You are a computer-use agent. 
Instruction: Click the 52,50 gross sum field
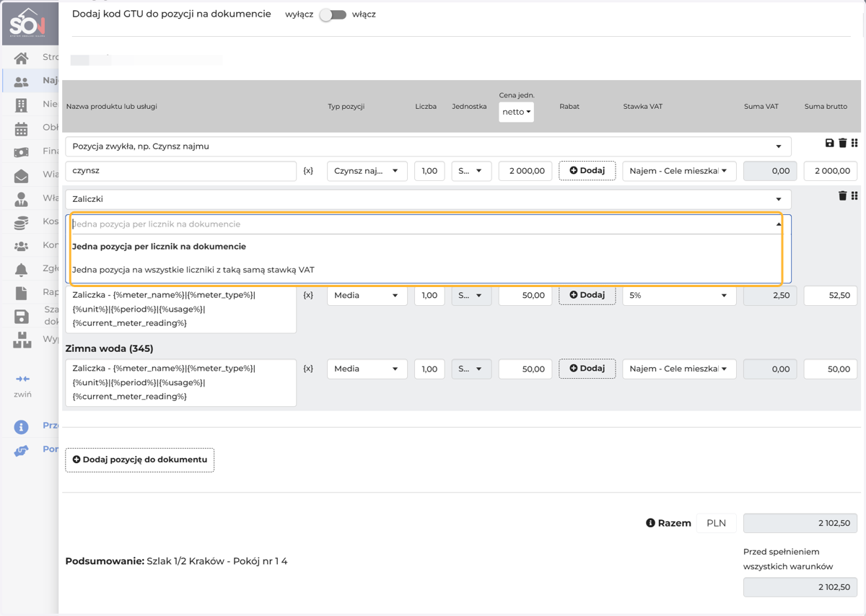click(x=831, y=295)
